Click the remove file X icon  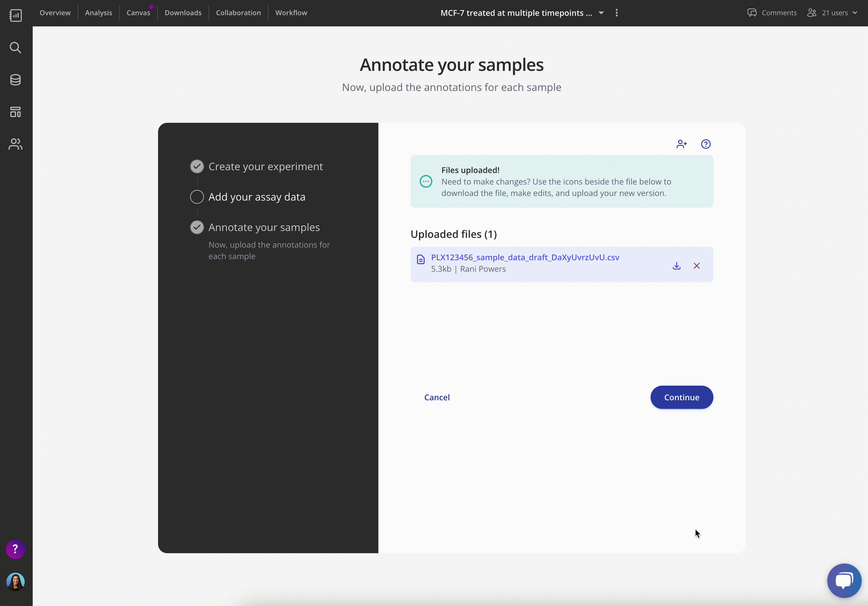point(696,266)
